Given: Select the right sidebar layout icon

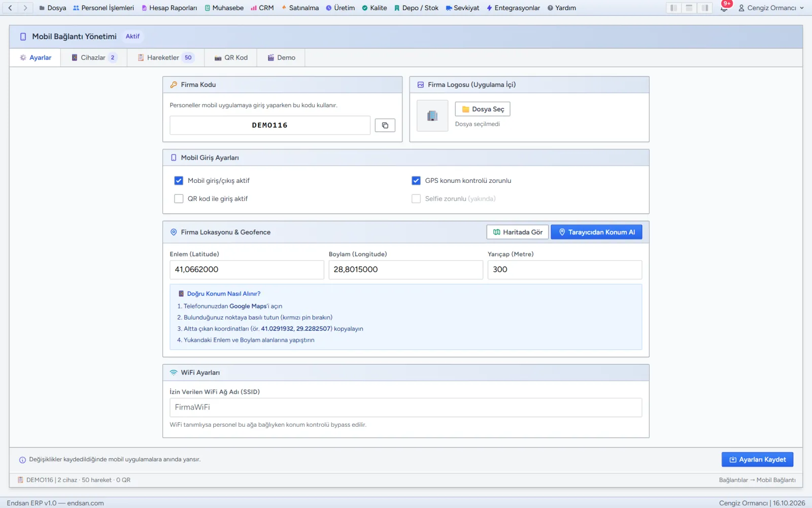Looking at the screenshot, I should pyautogui.click(x=705, y=8).
